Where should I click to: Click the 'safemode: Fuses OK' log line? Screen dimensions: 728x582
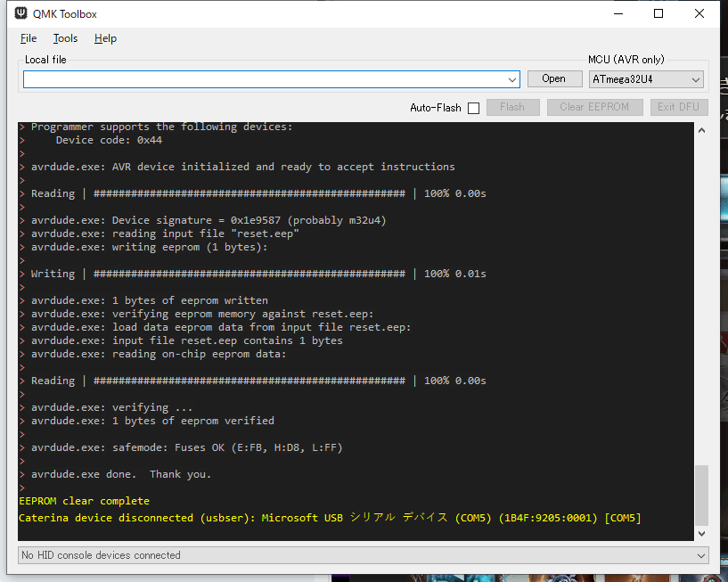point(186,447)
